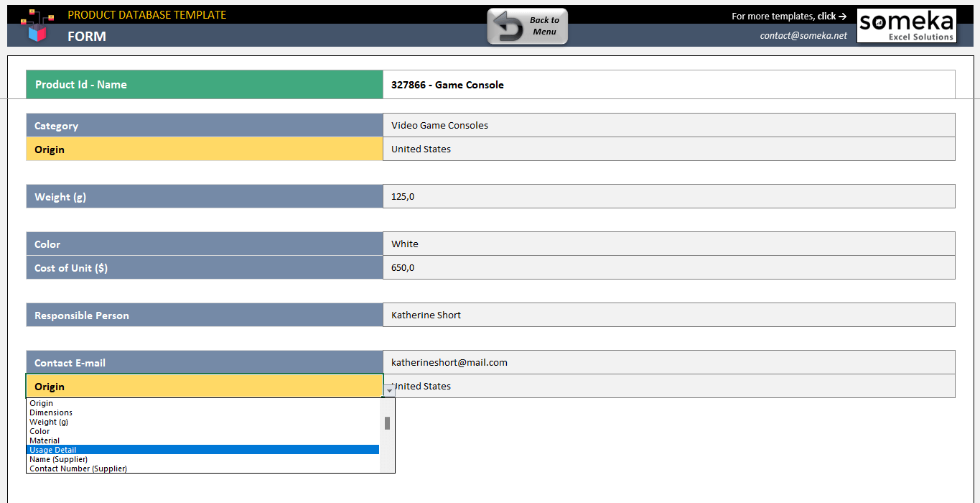Click the green Product Id - Name header

tap(203, 84)
